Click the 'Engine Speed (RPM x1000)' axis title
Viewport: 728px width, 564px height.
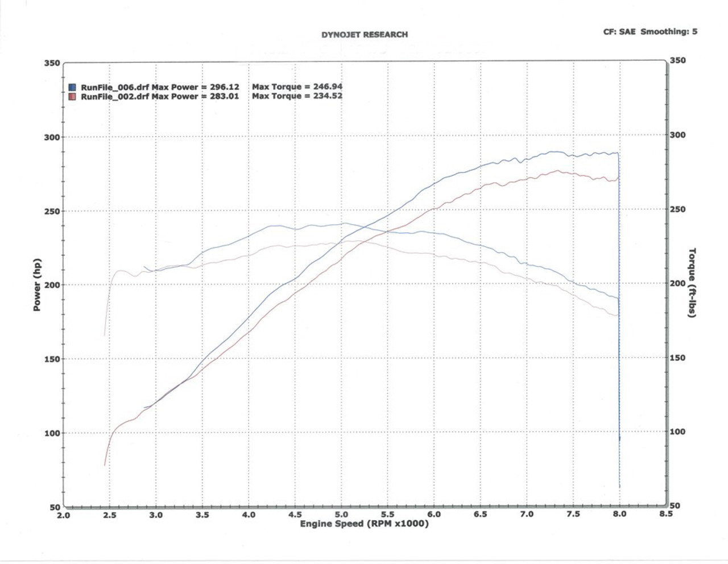pos(365,524)
